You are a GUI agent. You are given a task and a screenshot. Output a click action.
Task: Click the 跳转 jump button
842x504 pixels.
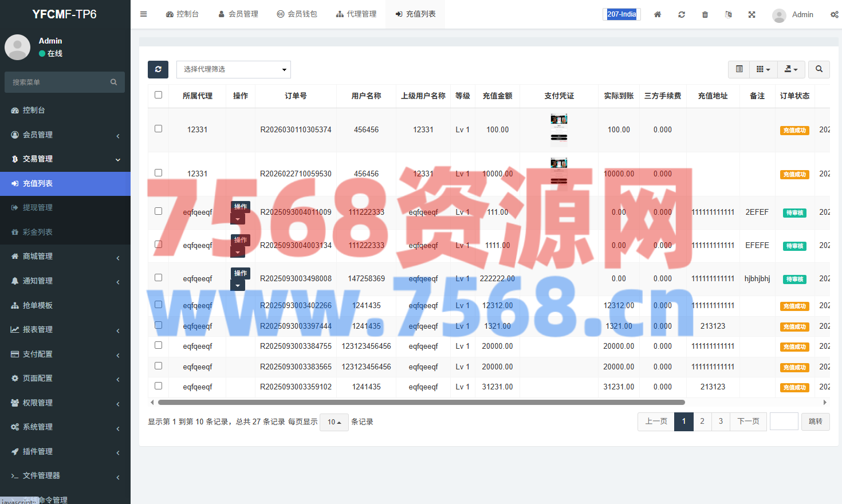[x=815, y=422]
